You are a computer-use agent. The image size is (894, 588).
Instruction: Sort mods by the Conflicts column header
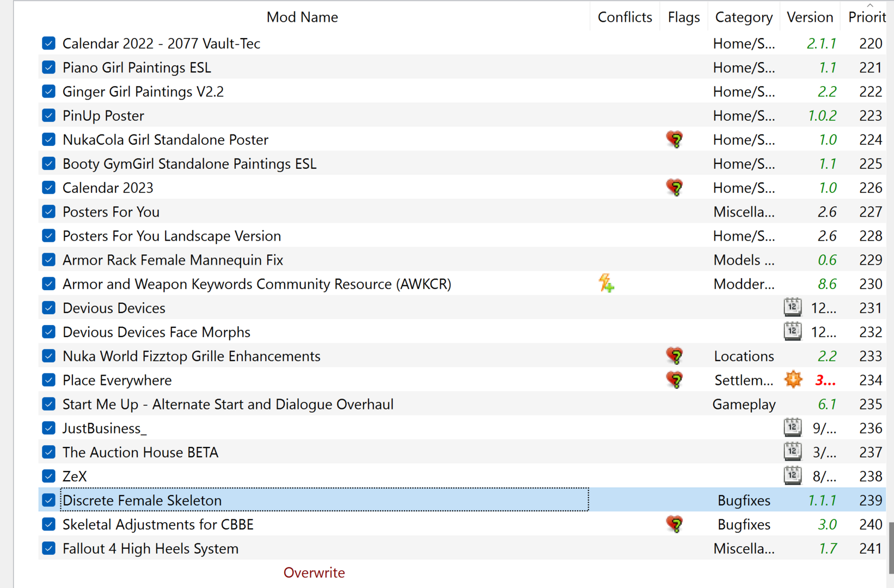click(x=624, y=17)
